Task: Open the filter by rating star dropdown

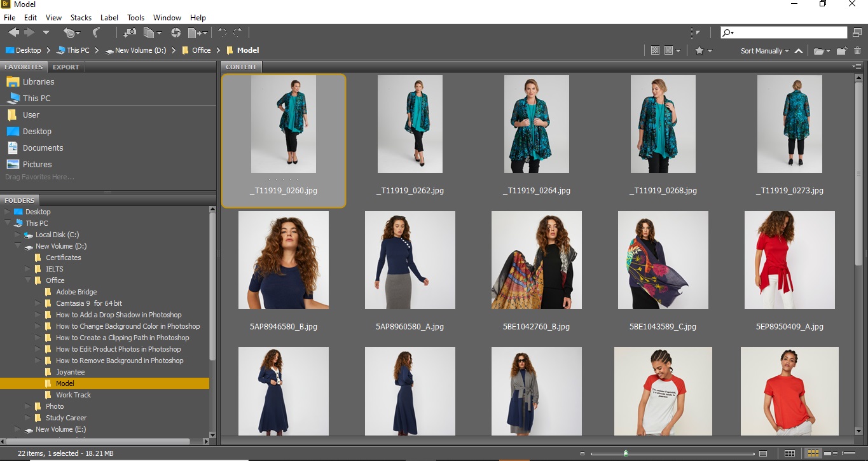Action: point(703,51)
